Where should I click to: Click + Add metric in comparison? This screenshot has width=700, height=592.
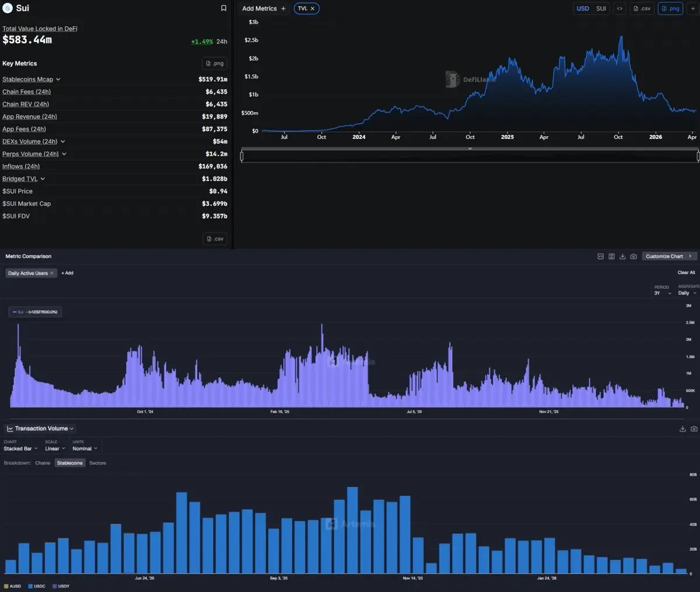click(67, 273)
